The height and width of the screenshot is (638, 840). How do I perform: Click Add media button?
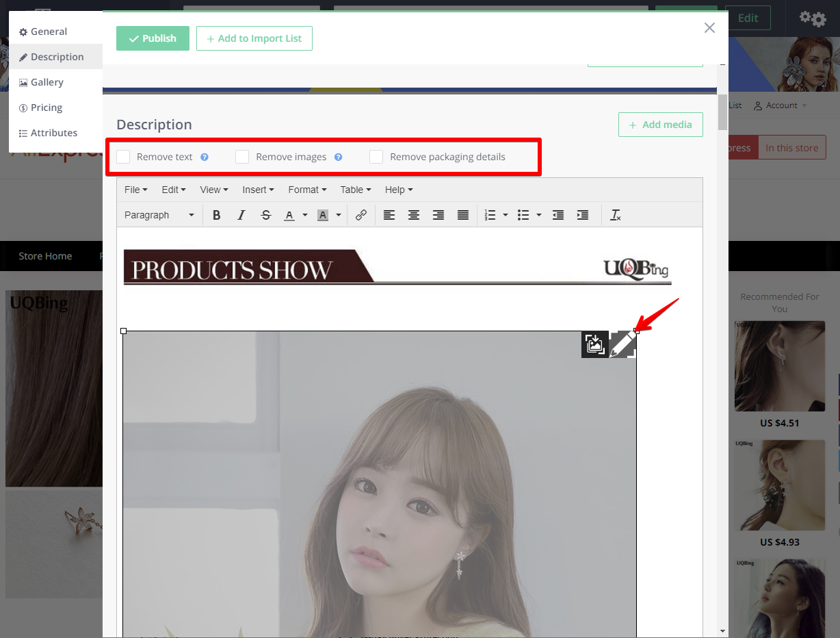[661, 125]
